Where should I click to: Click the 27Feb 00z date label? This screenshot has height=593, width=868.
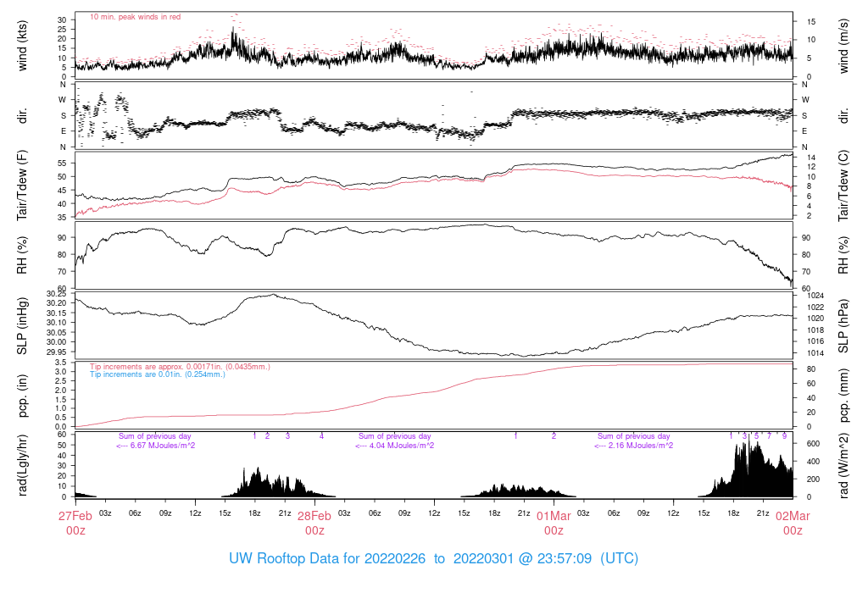[75, 523]
